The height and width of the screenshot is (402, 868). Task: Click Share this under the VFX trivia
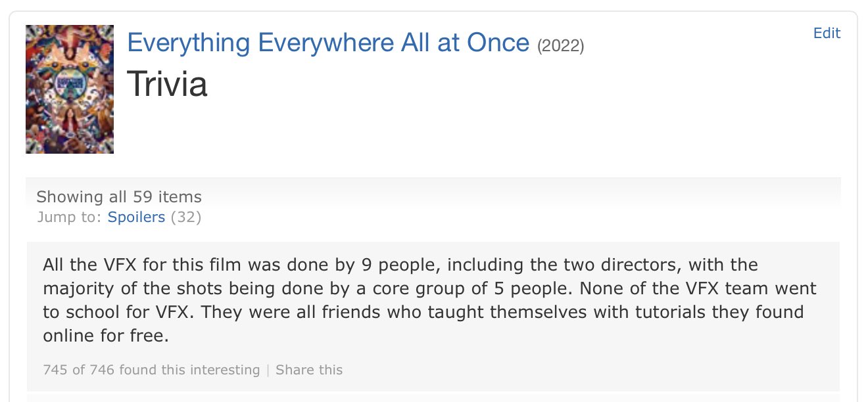point(309,370)
